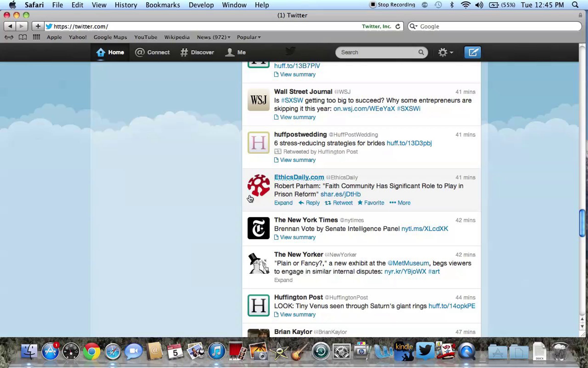The height and width of the screenshot is (368, 588).
Task: Open the Wi-Fi status menu
Action: coord(465,5)
